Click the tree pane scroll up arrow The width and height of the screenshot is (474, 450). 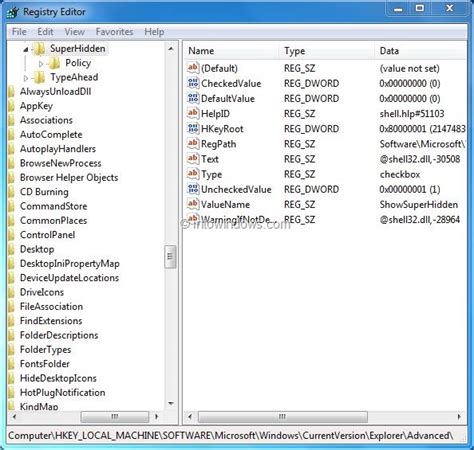click(171, 49)
